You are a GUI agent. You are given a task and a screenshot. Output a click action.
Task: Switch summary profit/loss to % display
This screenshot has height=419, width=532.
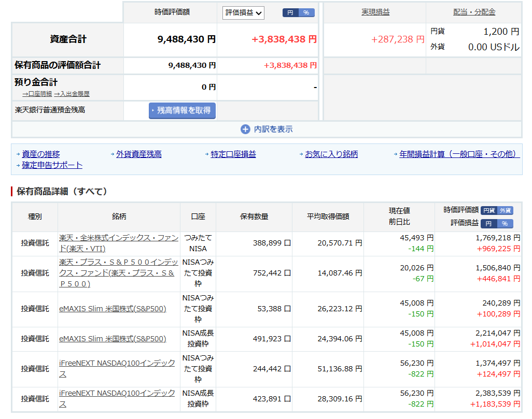(306, 13)
